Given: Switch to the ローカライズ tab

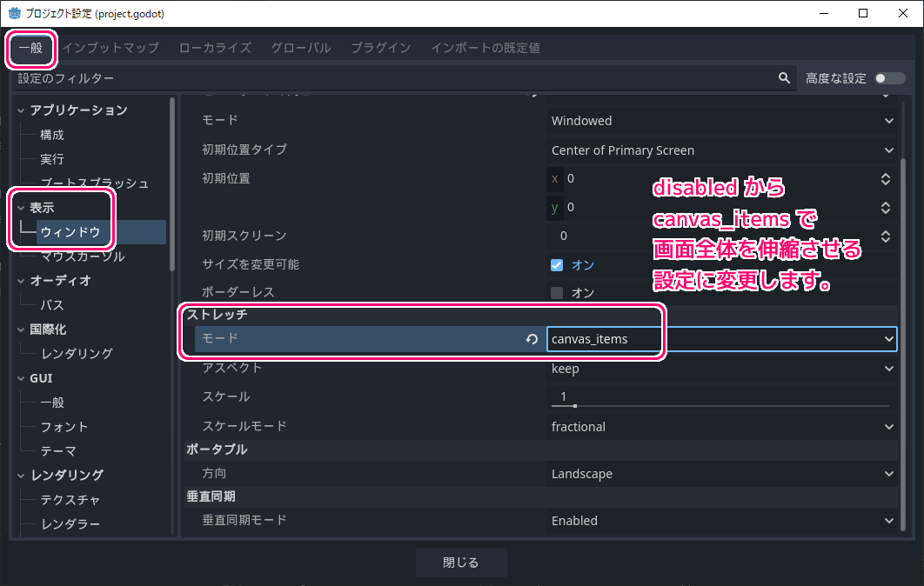Looking at the screenshot, I should point(215,48).
